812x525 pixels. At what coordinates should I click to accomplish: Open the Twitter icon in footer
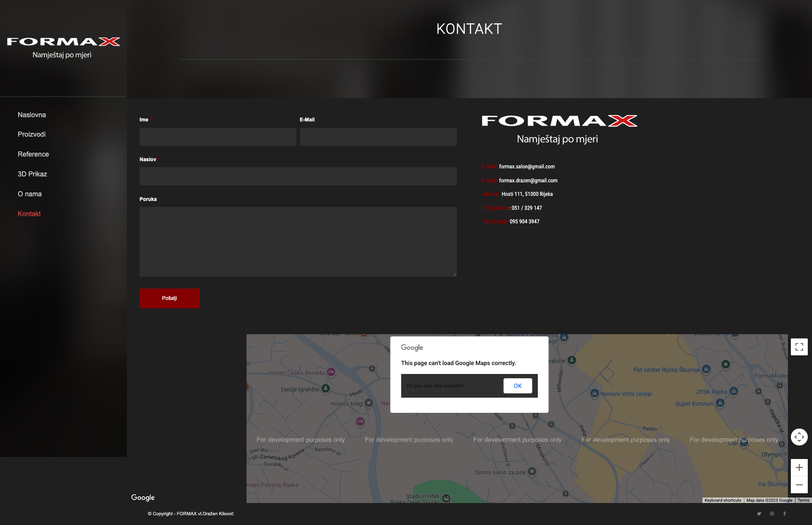(759, 514)
